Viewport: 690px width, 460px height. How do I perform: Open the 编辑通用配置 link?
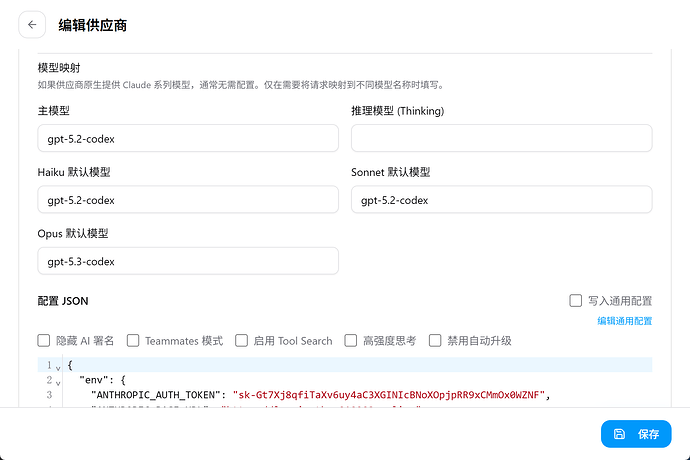pos(624,321)
